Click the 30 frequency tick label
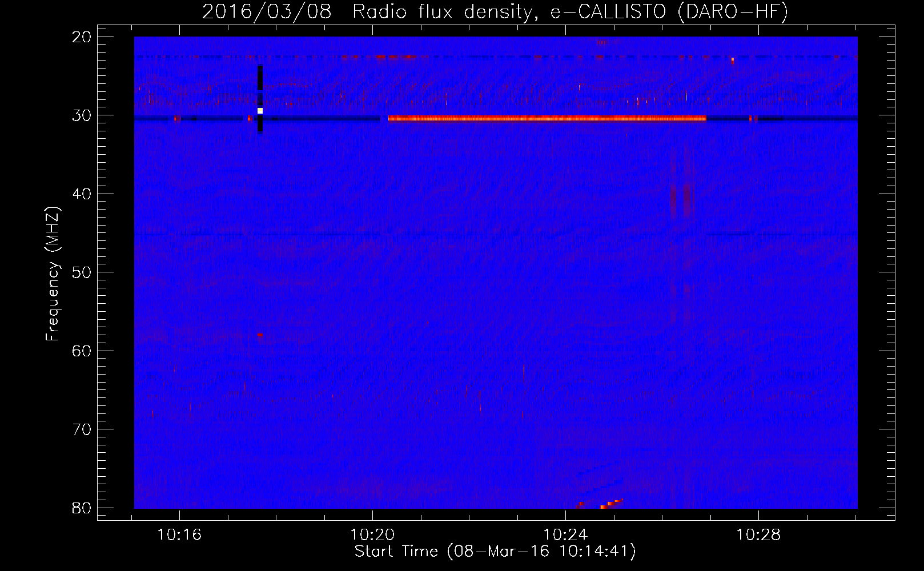The image size is (924, 571). (82, 115)
